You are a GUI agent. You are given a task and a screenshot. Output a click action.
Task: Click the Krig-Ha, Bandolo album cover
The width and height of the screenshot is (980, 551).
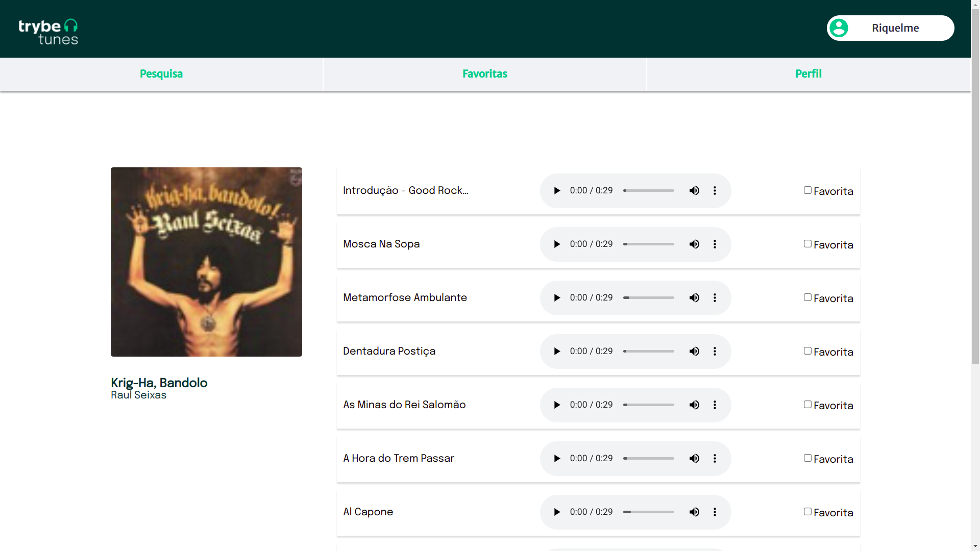pos(206,262)
